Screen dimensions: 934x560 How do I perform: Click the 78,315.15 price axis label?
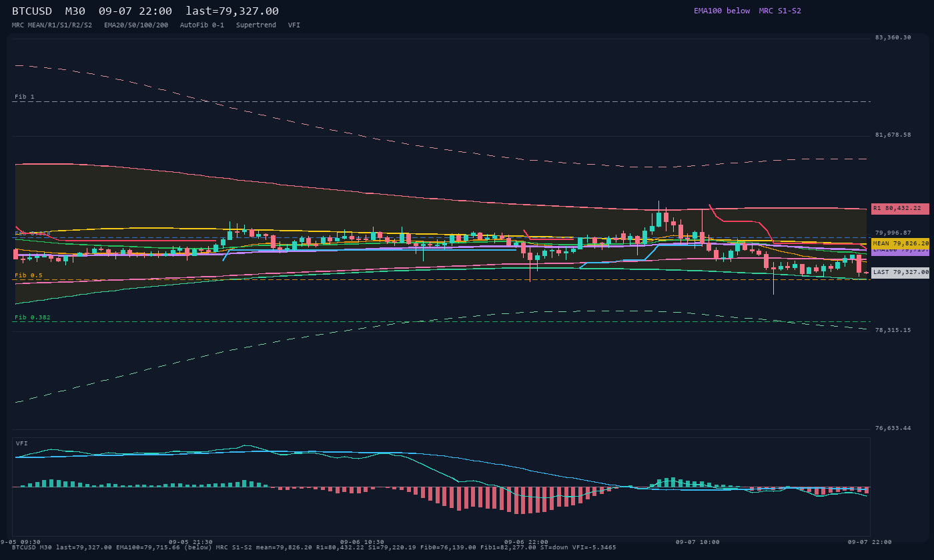point(893,330)
